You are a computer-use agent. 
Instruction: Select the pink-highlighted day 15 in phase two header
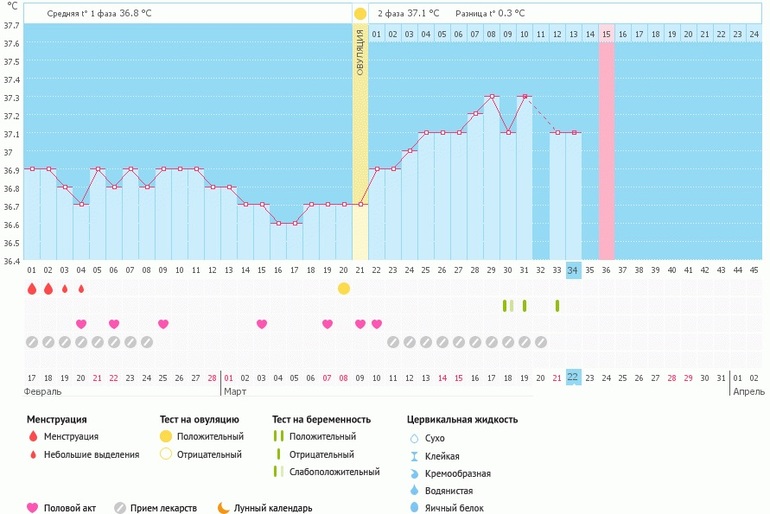(x=606, y=34)
